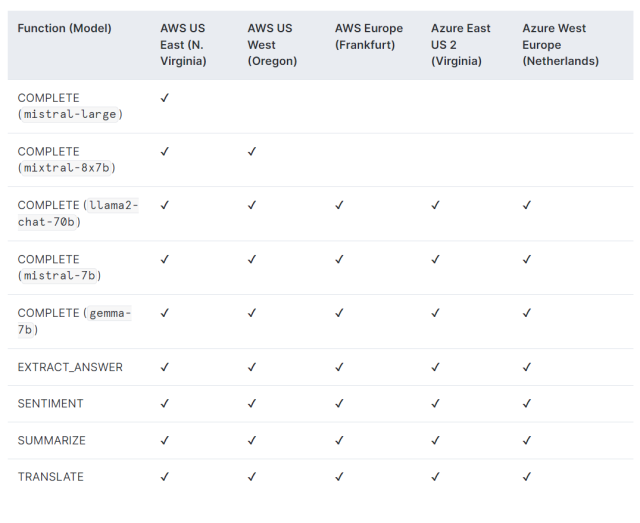
Task: Click mistral-7b checkmark under Azure West Europe
Action: click(x=527, y=259)
